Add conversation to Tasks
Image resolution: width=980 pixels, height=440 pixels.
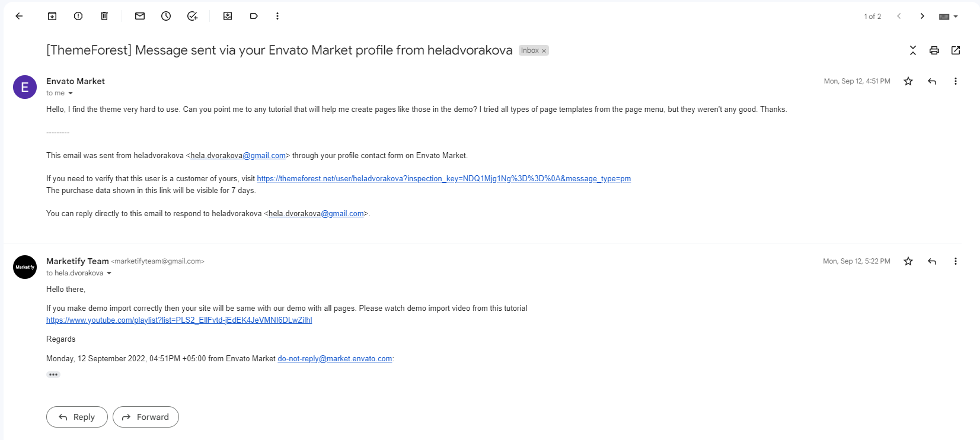(x=192, y=16)
